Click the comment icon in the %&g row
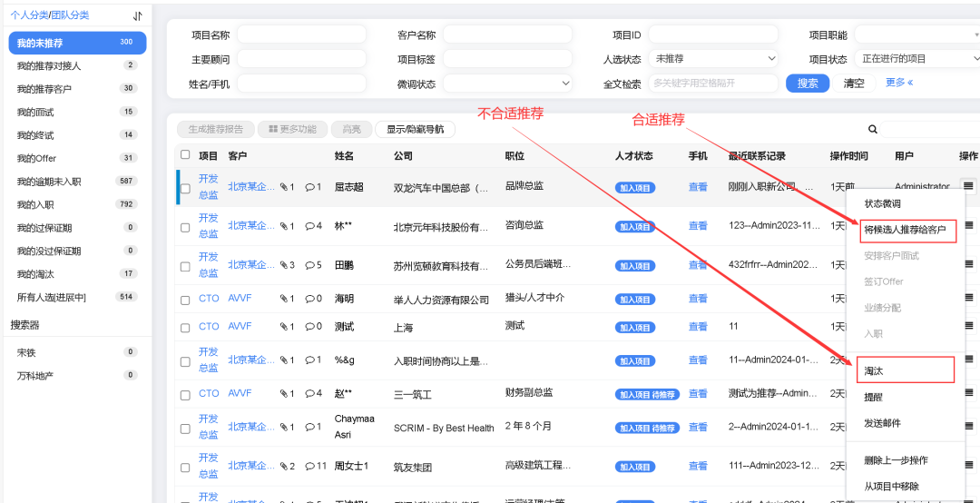Screen dimensions: 980x503 [309, 360]
